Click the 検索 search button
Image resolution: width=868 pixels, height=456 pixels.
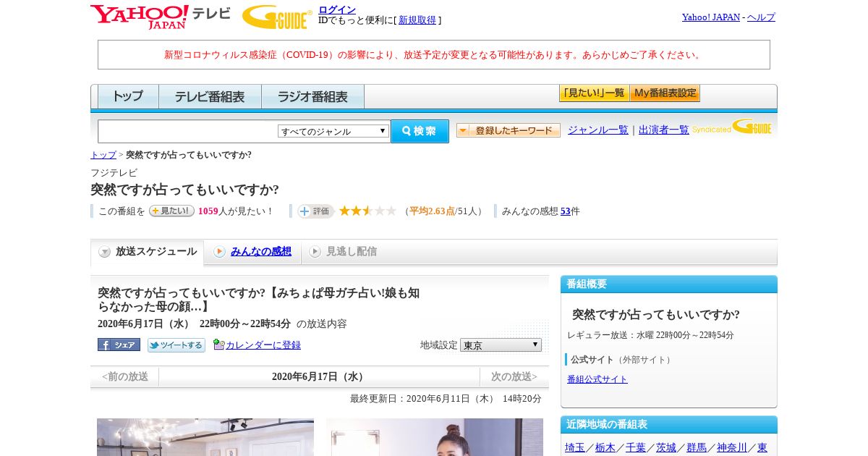(420, 131)
